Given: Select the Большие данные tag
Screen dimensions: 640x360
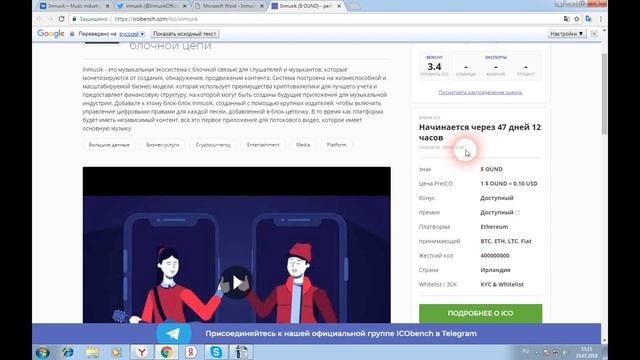Looking at the screenshot, I should tap(109, 145).
